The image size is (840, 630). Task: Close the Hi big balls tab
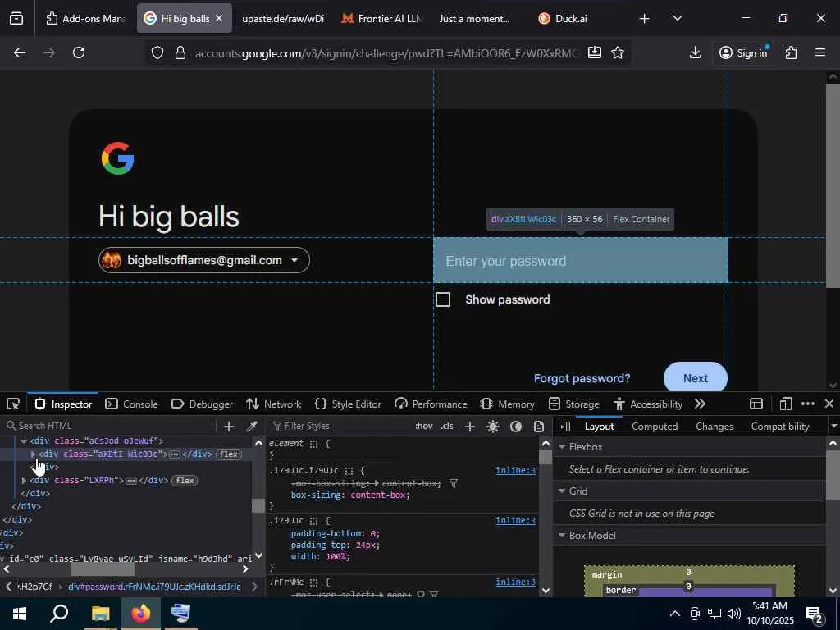click(x=219, y=18)
